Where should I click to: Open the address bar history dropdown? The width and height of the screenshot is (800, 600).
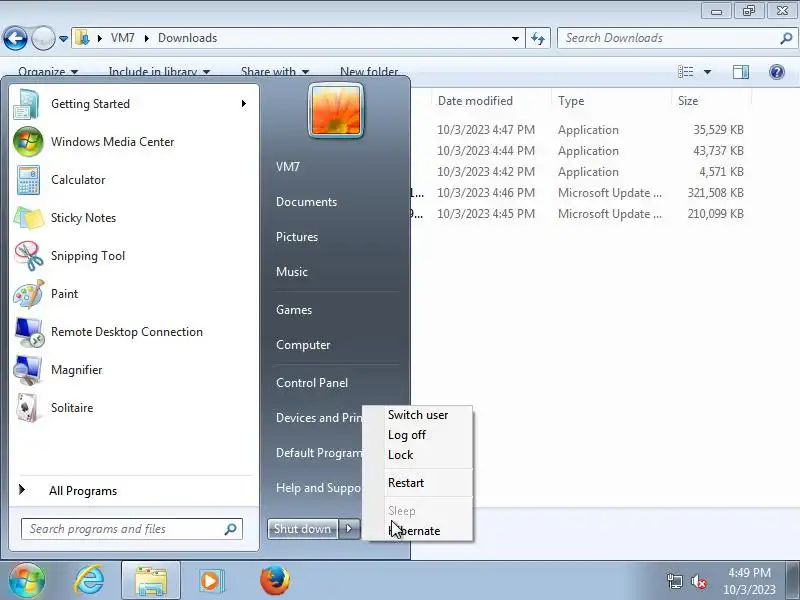point(515,38)
